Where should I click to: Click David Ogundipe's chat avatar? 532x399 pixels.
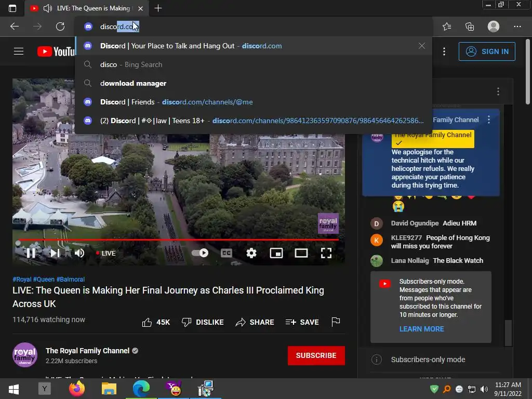pyautogui.click(x=376, y=223)
